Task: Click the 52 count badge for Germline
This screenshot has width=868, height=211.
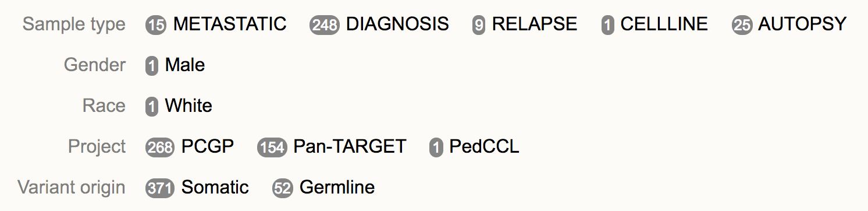Action: click(282, 188)
